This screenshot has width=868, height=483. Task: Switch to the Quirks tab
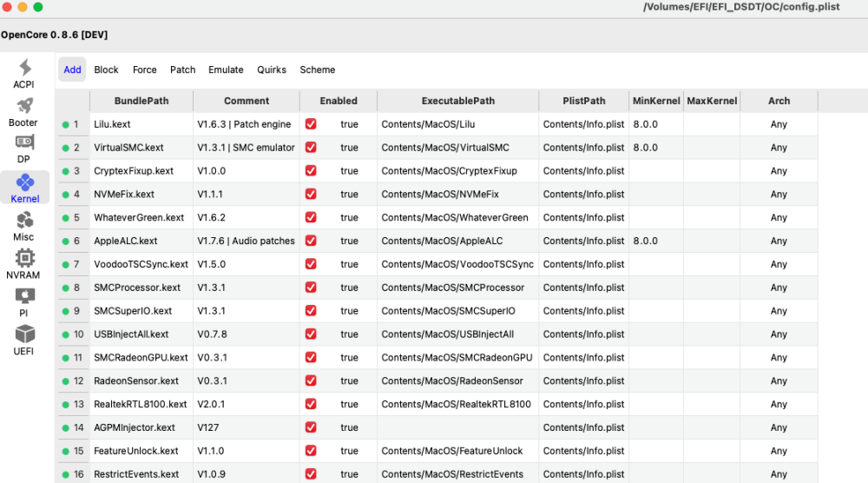pos(271,69)
